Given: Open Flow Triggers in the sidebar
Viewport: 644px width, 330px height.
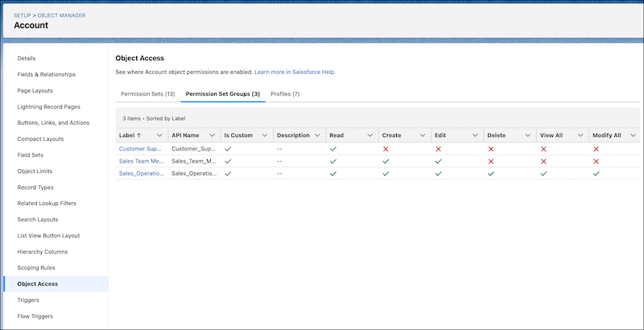Looking at the screenshot, I should pos(35,316).
